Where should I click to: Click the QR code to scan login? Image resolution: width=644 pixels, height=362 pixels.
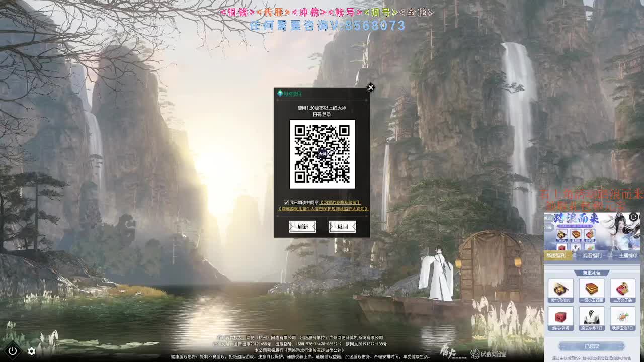(x=322, y=154)
